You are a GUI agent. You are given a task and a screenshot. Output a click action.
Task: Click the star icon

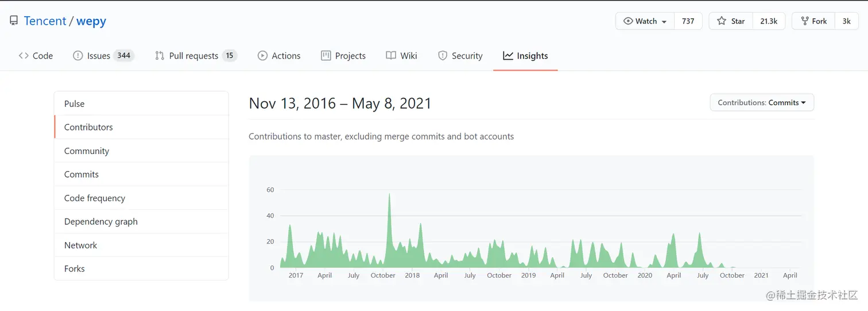click(x=722, y=21)
